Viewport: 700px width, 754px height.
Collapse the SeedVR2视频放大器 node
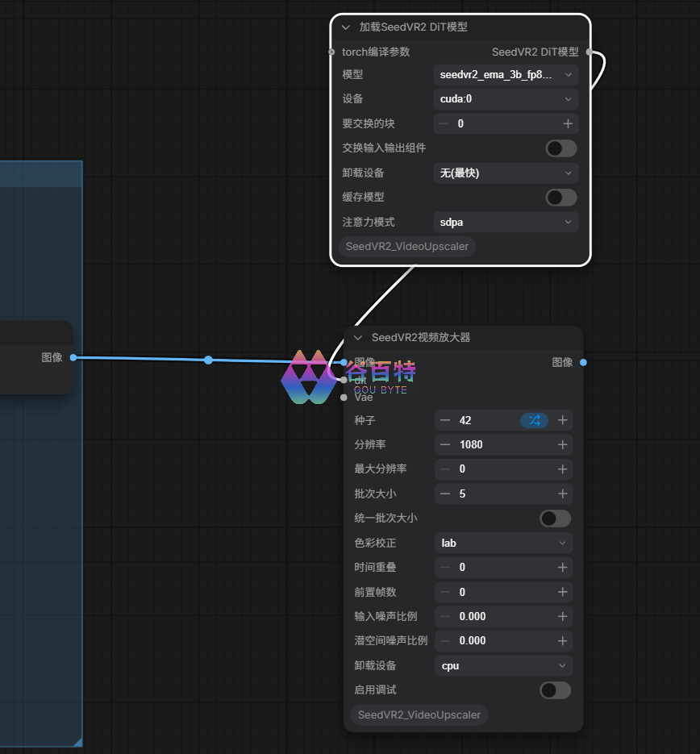click(x=358, y=338)
